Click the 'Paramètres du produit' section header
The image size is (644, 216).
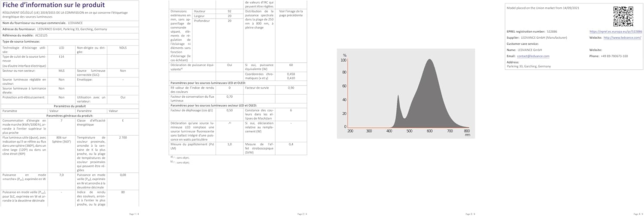pyautogui.click(x=70, y=105)
